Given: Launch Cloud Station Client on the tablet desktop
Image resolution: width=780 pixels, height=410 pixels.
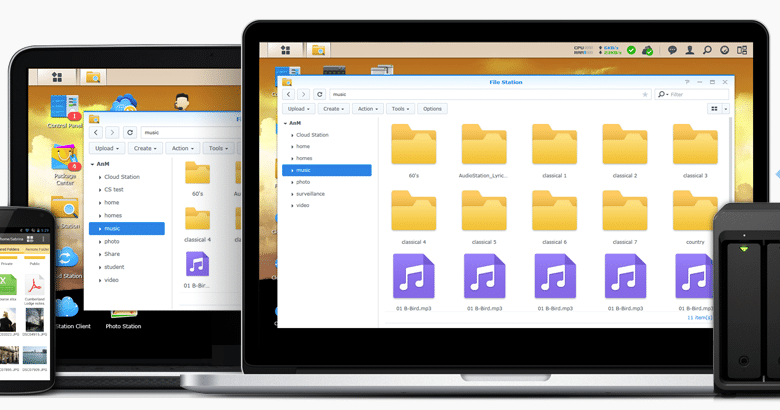Looking at the screenshot, I should [68, 312].
